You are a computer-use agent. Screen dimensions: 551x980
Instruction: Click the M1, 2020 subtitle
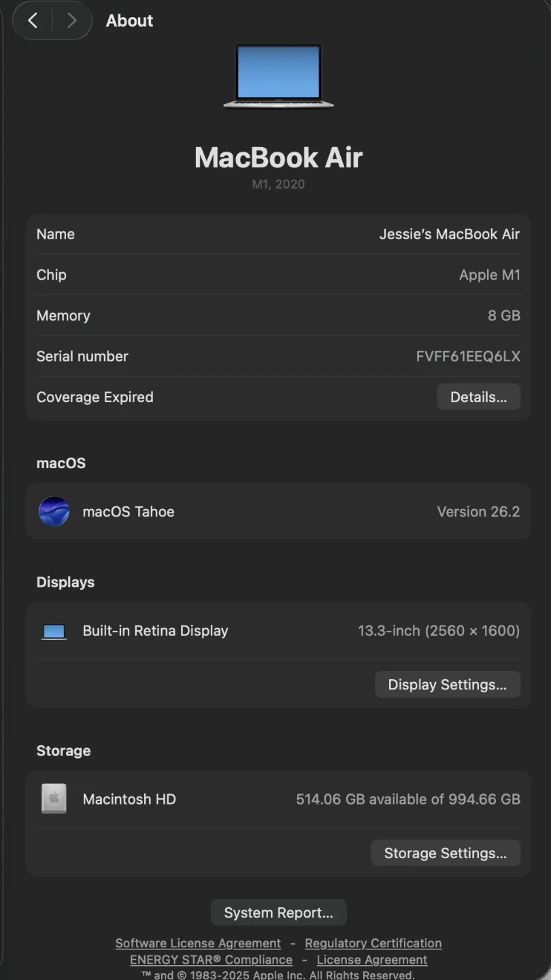pyautogui.click(x=278, y=184)
